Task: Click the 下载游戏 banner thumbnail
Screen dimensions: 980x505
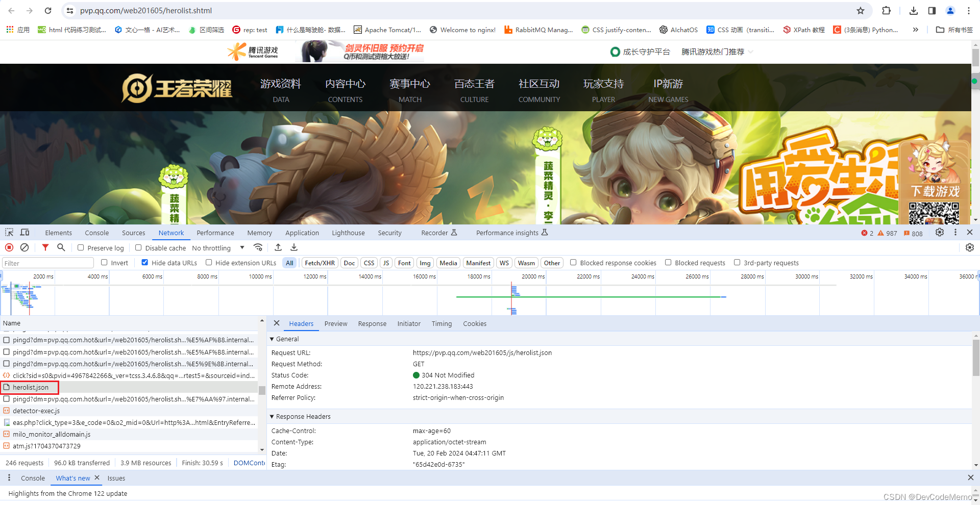Action: click(x=935, y=181)
